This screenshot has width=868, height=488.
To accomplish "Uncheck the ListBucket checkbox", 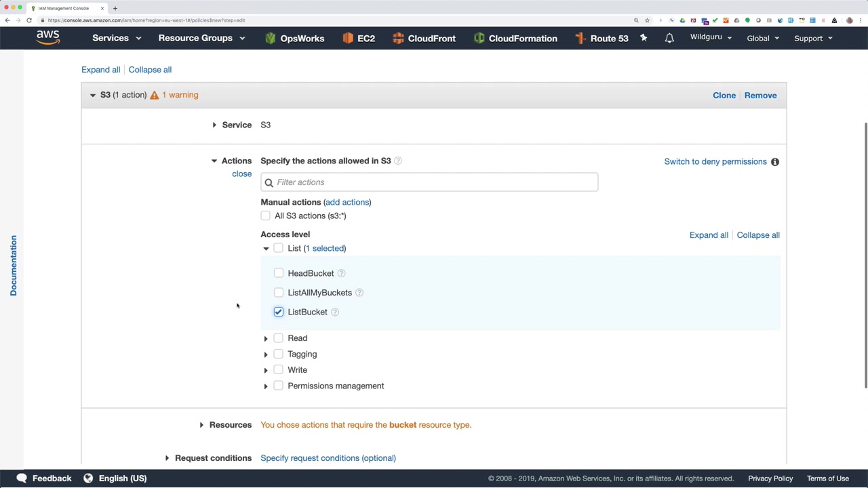I will pos(279,312).
